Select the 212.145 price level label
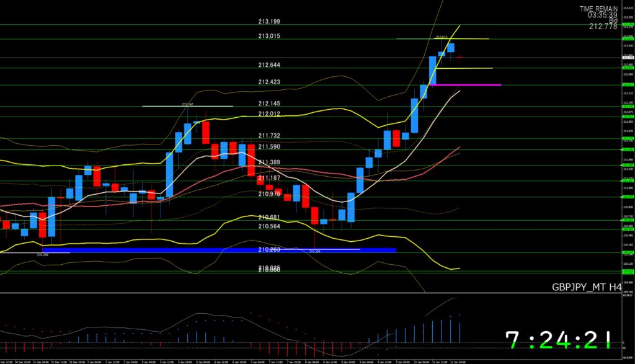635x364 pixels. [269, 104]
